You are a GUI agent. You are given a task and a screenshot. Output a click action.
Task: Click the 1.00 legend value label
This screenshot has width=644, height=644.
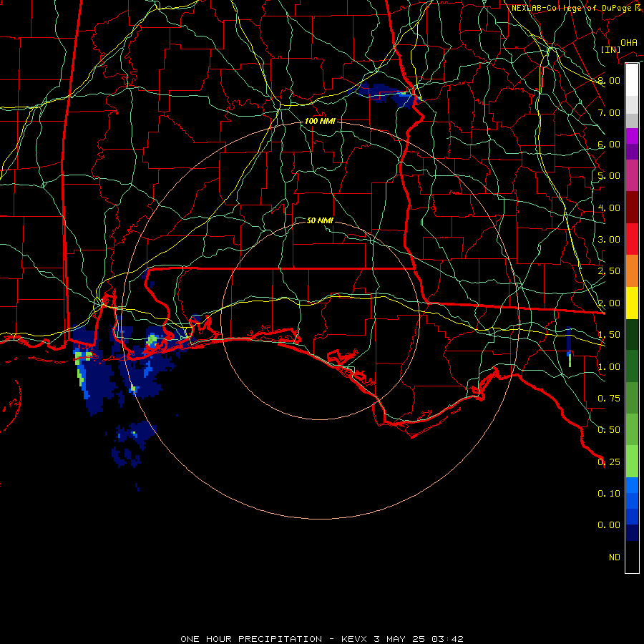pos(609,366)
